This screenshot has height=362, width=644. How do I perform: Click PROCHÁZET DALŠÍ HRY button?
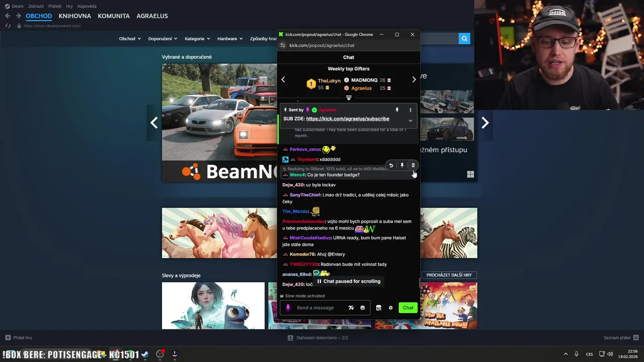(449, 275)
